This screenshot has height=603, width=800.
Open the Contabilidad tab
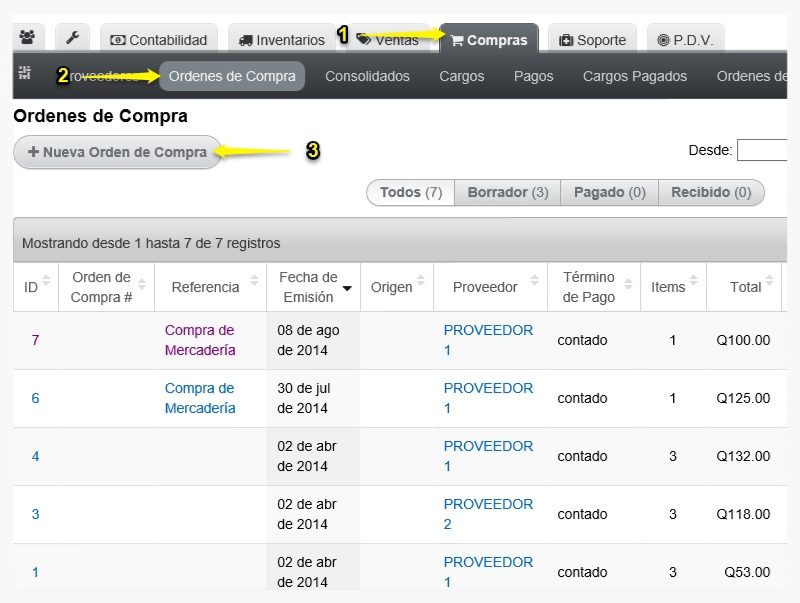point(159,39)
